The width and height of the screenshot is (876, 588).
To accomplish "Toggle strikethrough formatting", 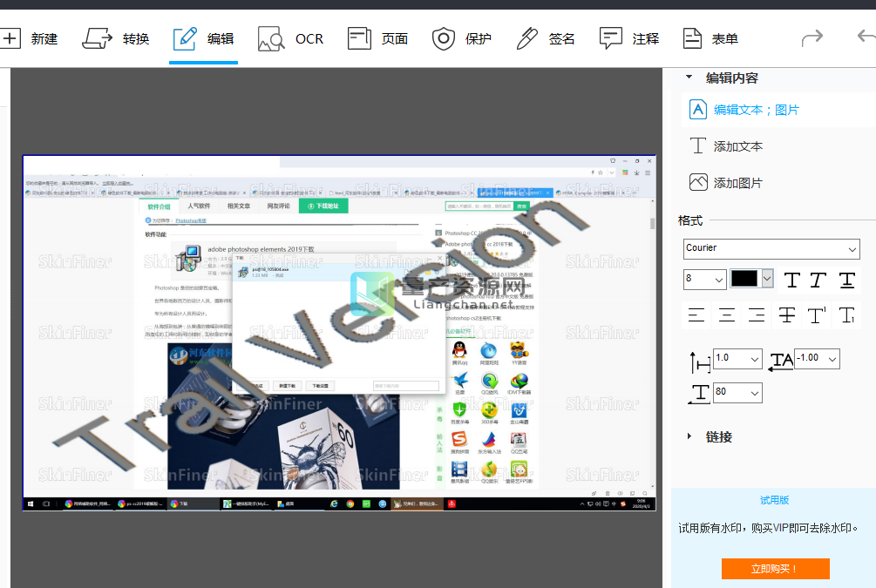I will point(786,315).
